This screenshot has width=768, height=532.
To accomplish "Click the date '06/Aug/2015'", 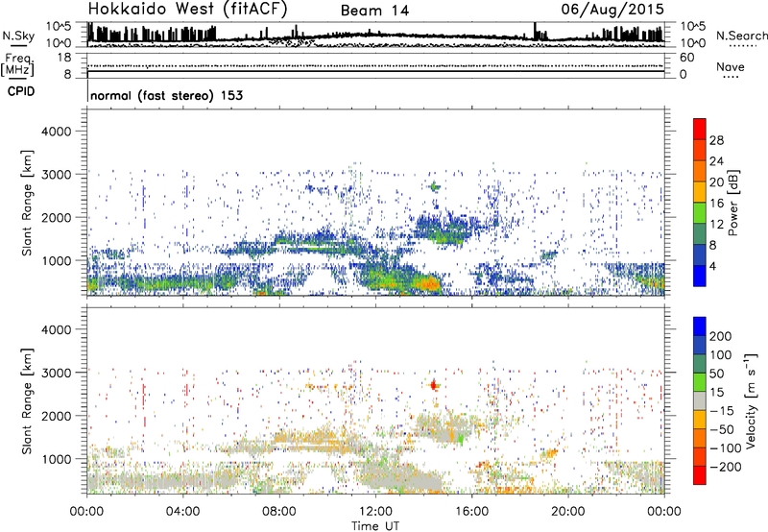I will pyautogui.click(x=612, y=10).
